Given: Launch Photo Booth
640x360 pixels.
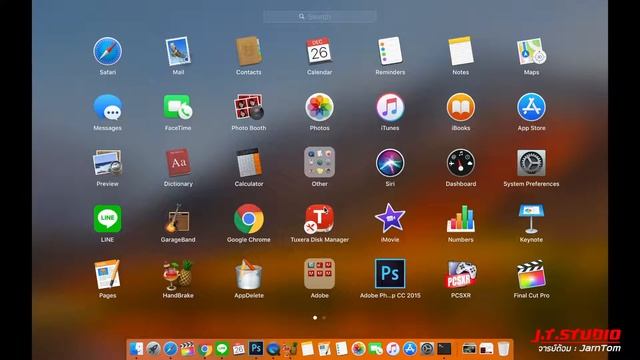Looking at the screenshot, I should 249,107.
